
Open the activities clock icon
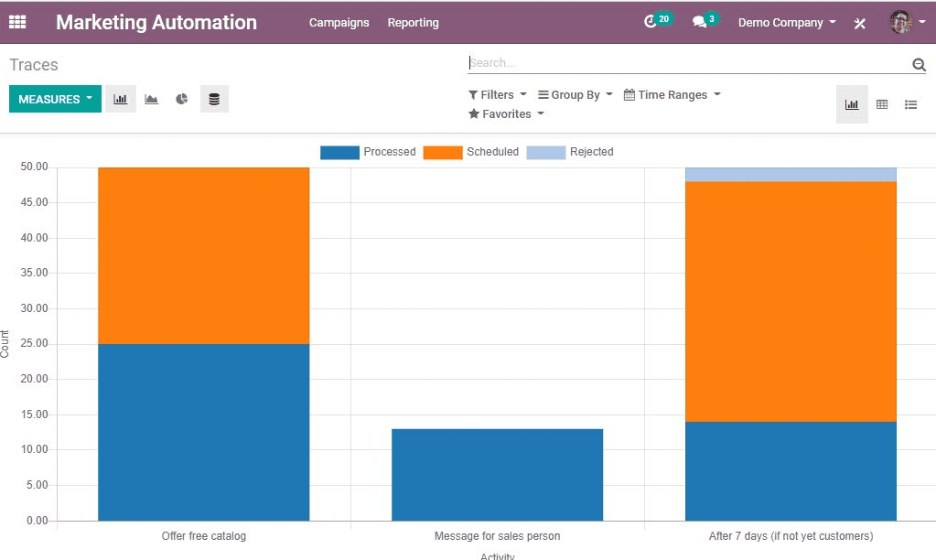[x=650, y=22]
